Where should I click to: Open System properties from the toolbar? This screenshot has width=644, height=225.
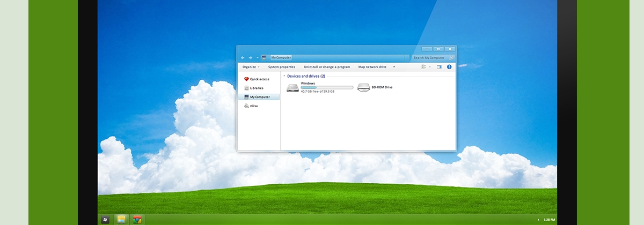tap(282, 67)
